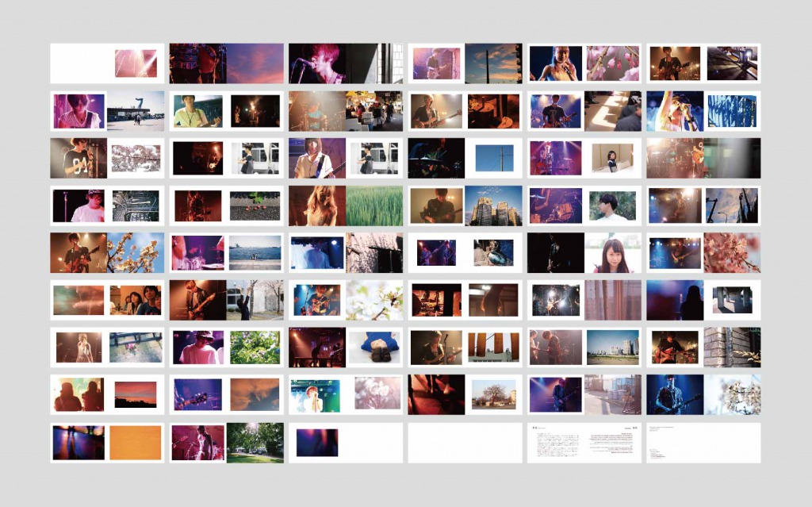Image resolution: width=812 pixels, height=507 pixels.
Task: Click the bare tree in front of building photo
Action: (493, 394)
